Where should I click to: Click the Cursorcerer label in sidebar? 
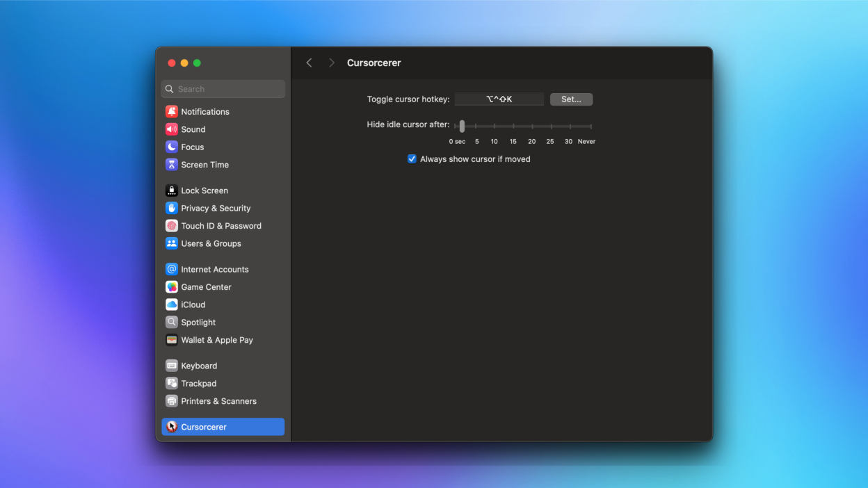[x=204, y=427]
